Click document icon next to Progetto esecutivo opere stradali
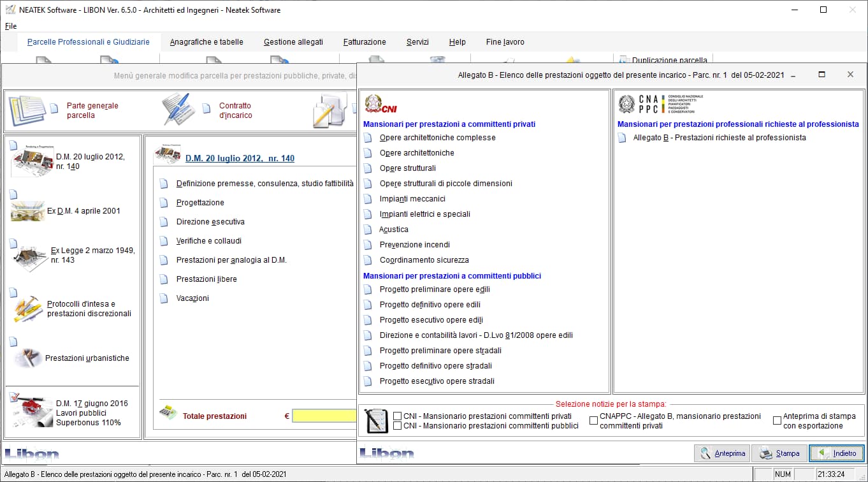868x482 pixels. click(367, 381)
